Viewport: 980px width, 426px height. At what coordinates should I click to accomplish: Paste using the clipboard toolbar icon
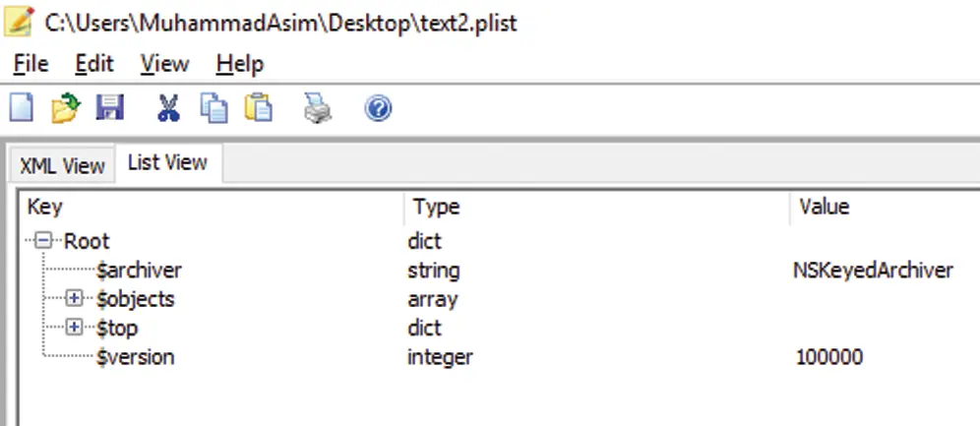coord(258,107)
